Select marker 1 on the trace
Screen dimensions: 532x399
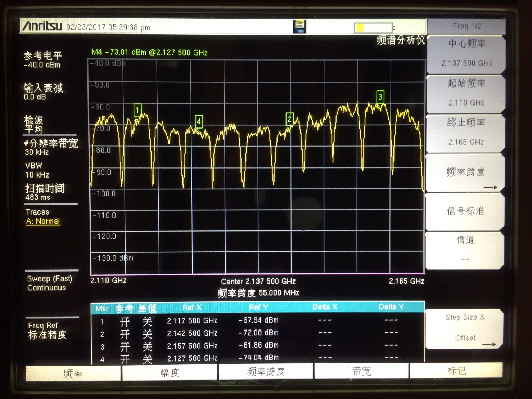(x=137, y=110)
